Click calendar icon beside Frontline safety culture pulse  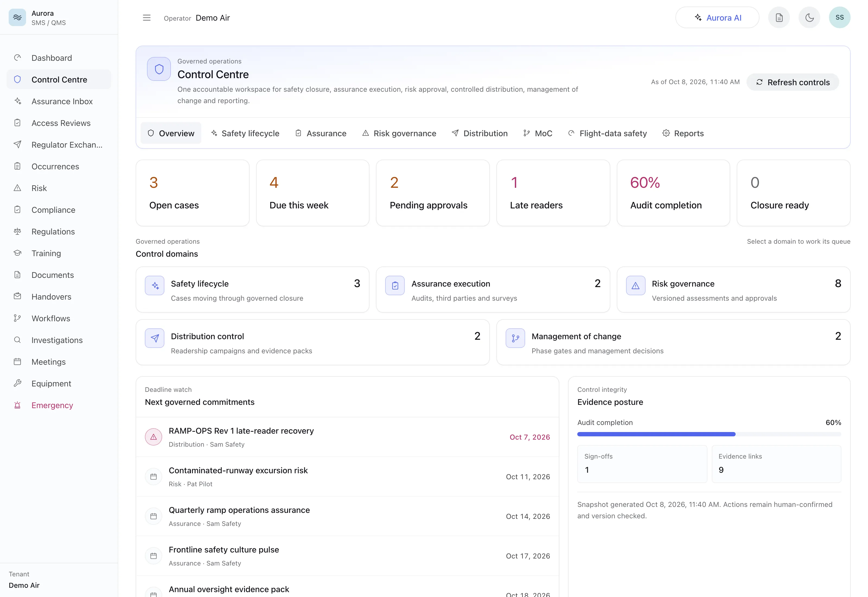[153, 556]
